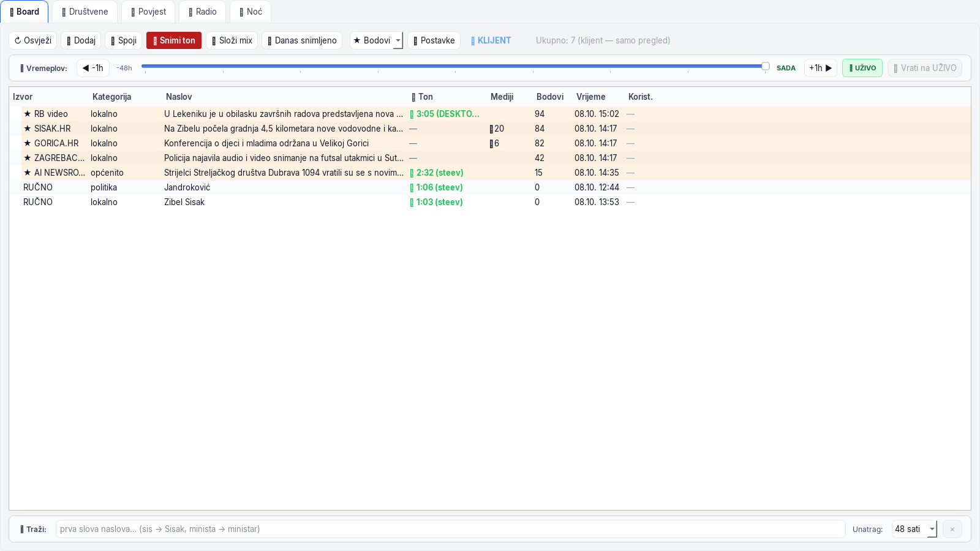This screenshot has width=980, height=551.
Task: Click the Snimi ton record button
Action: [x=174, y=40]
